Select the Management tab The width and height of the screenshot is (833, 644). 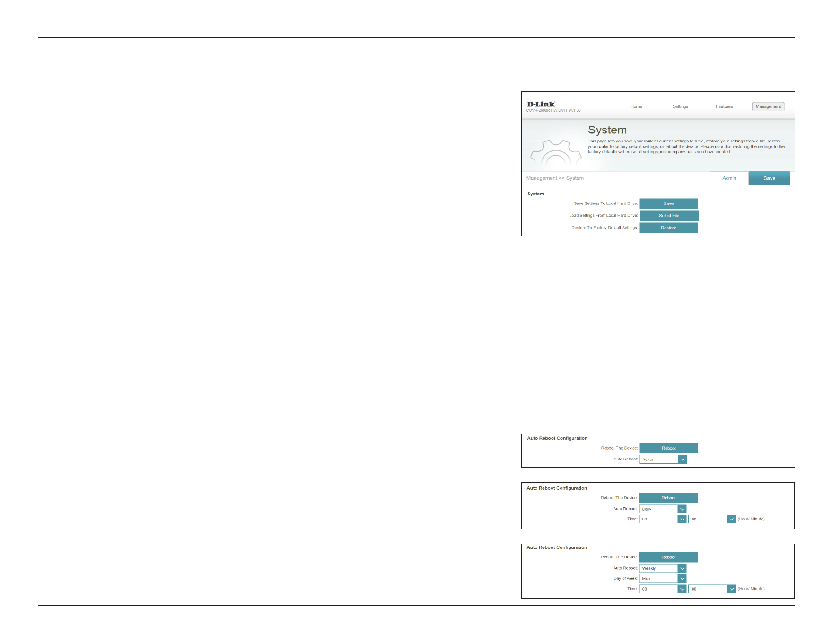[x=768, y=106]
